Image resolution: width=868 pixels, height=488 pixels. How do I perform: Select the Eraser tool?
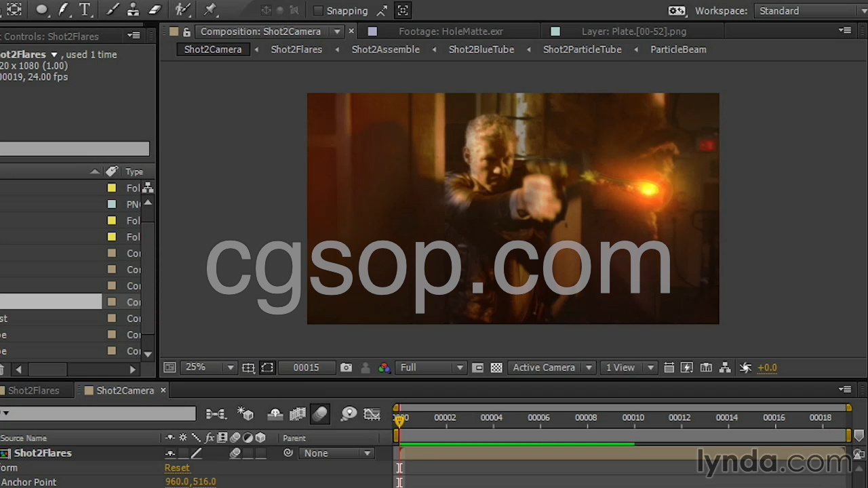[x=155, y=9]
